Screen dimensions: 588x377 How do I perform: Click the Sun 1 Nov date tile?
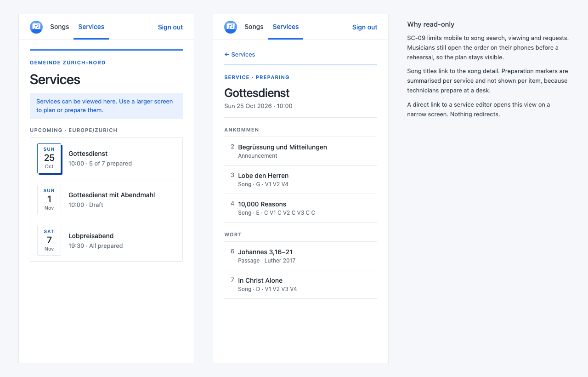(49, 200)
